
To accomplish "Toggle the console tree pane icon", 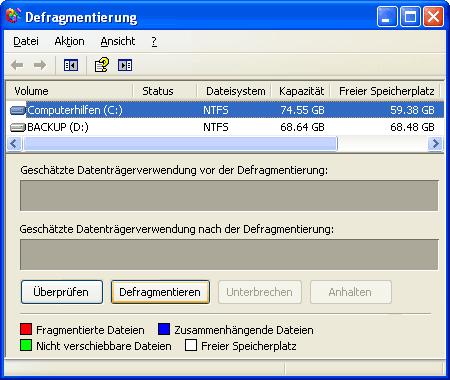I will click(71, 65).
